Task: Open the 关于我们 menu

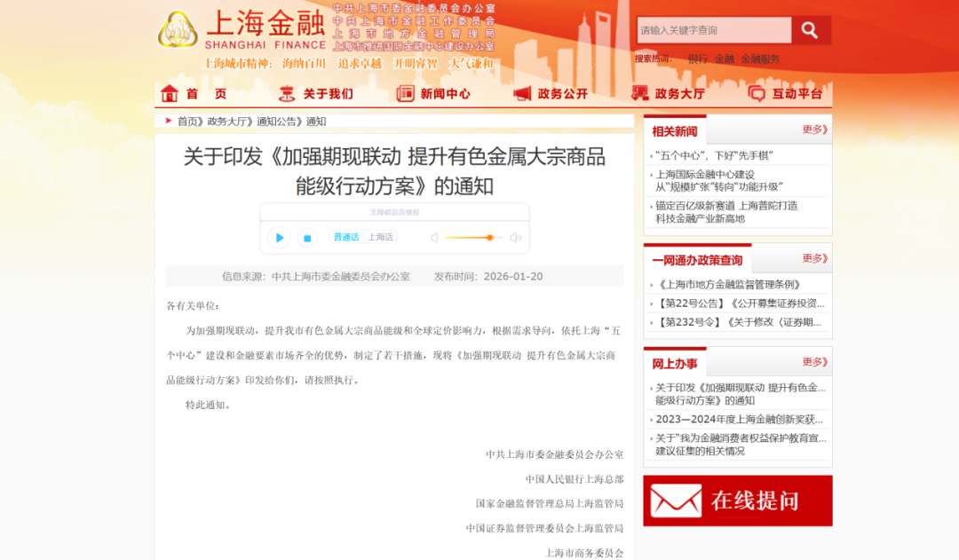Action: 329,93
